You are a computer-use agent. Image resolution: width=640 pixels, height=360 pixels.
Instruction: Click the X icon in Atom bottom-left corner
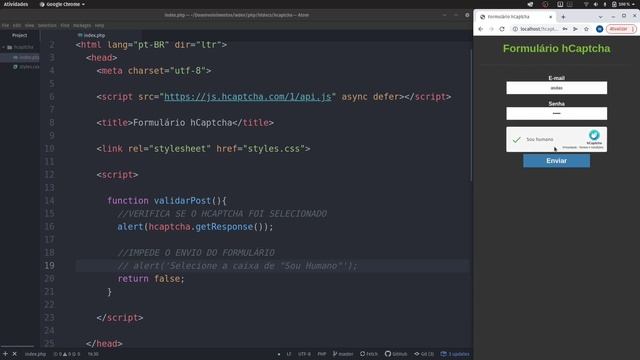14,354
